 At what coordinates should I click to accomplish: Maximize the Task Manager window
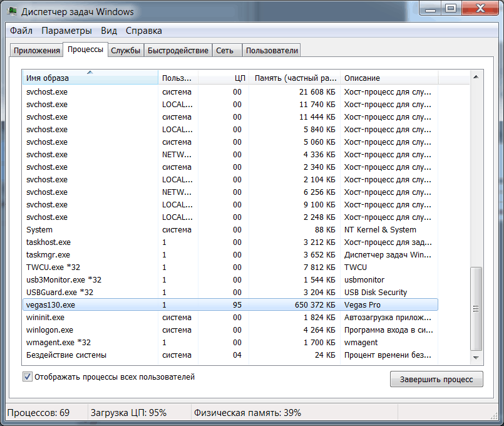click(x=451, y=9)
